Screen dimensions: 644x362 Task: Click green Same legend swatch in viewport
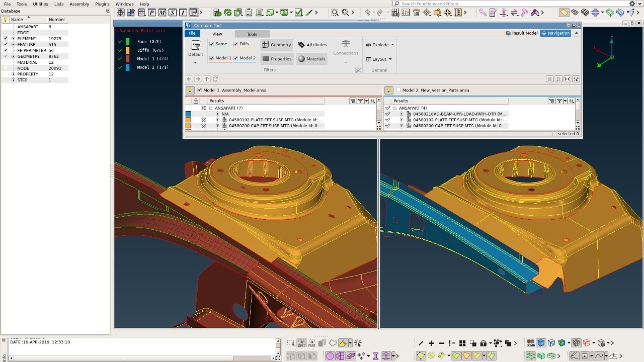[x=128, y=42]
